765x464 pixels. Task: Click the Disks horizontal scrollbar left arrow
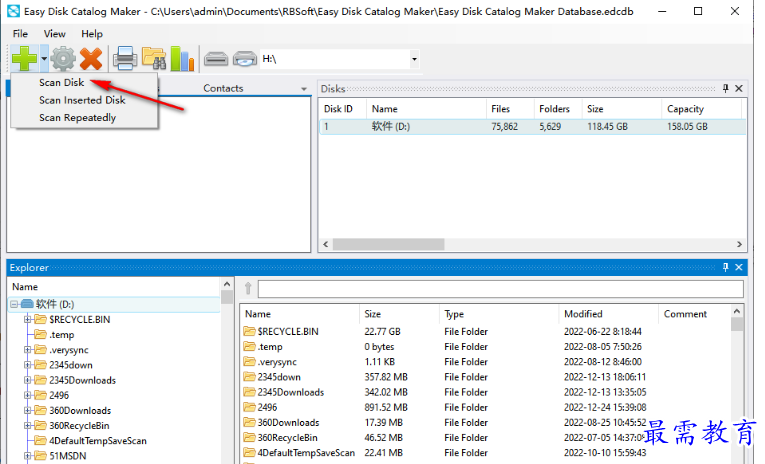pos(325,244)
